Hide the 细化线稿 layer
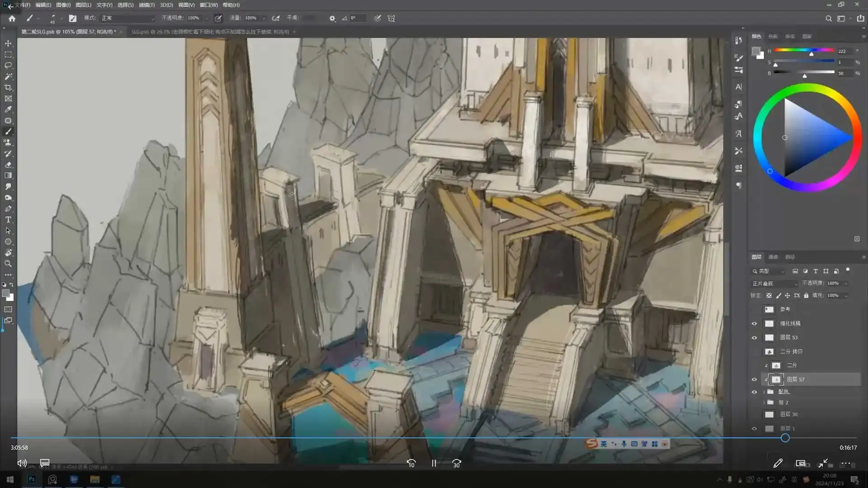Screen dimensions: 868x488 (754, 324)
